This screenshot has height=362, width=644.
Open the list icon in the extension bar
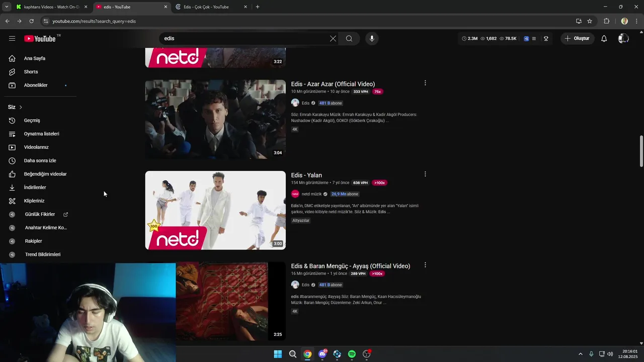point(534,38)
